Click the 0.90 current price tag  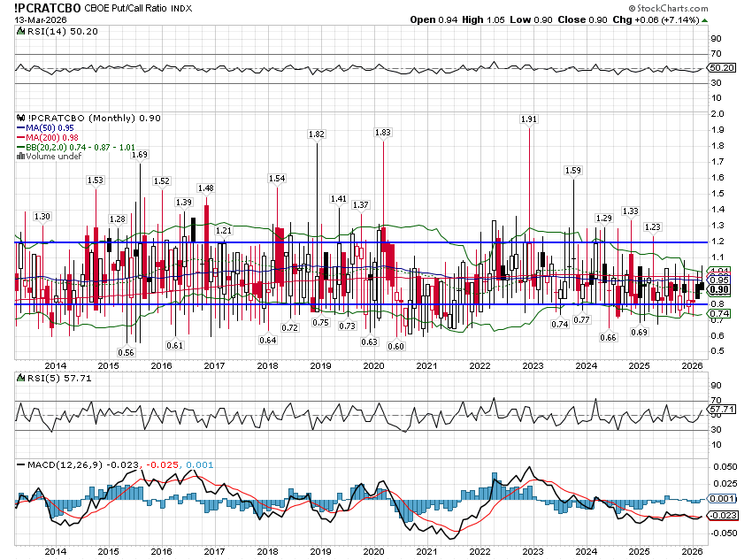point(719,290)
